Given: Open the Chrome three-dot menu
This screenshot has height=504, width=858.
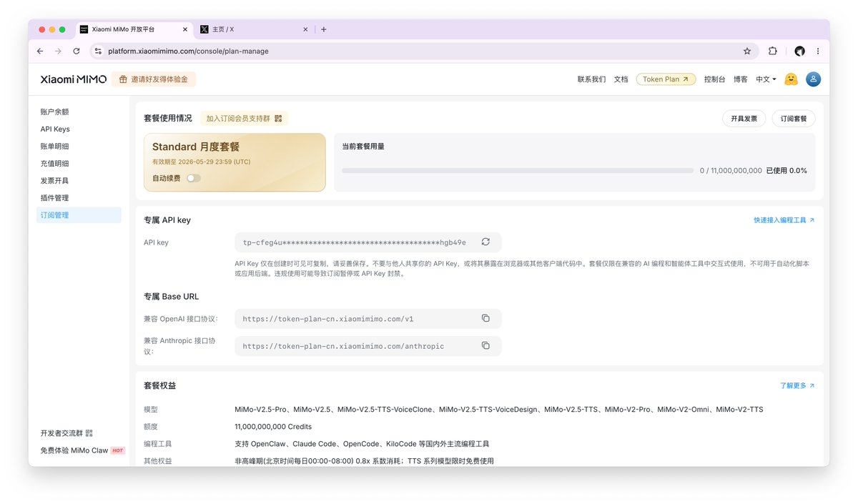Looking at the screenshot, I should click(818, 51).
